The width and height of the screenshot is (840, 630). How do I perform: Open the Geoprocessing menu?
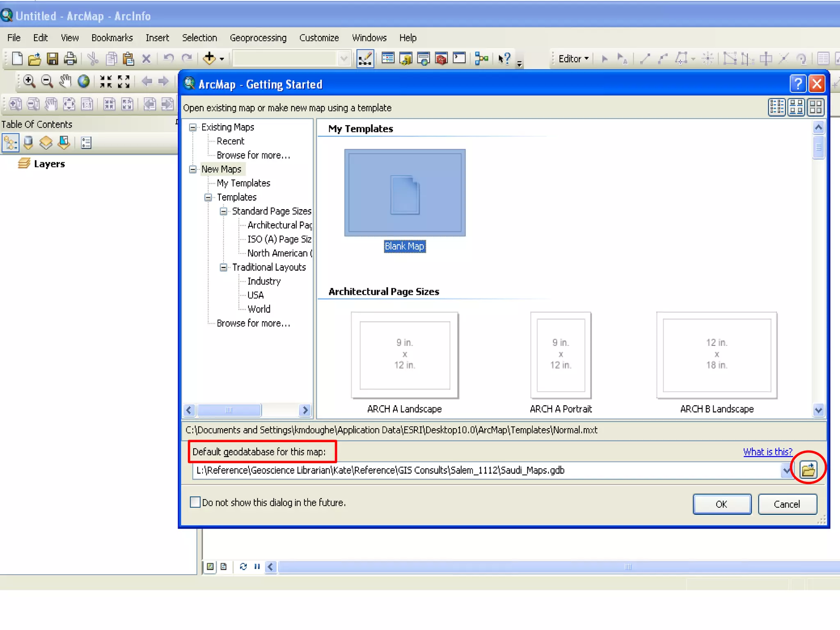click(x=258, y=38)
